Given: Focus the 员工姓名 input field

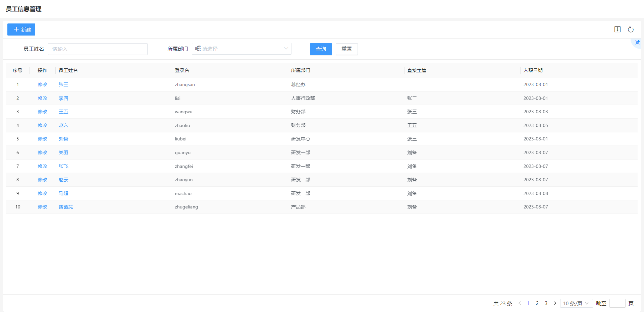Looking at the screenshot, I should pyautogui.click(x=98, y=49).
